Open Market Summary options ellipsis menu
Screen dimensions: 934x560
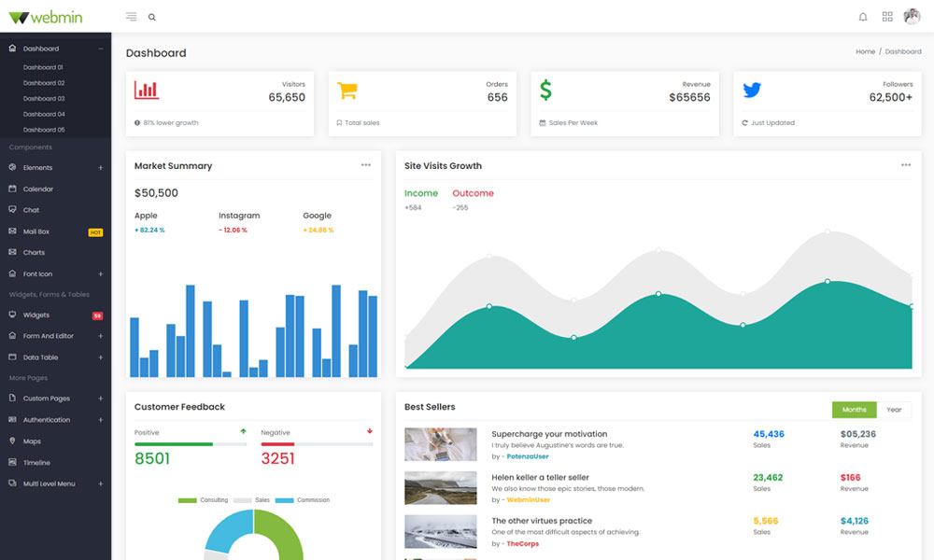point(366,165)
